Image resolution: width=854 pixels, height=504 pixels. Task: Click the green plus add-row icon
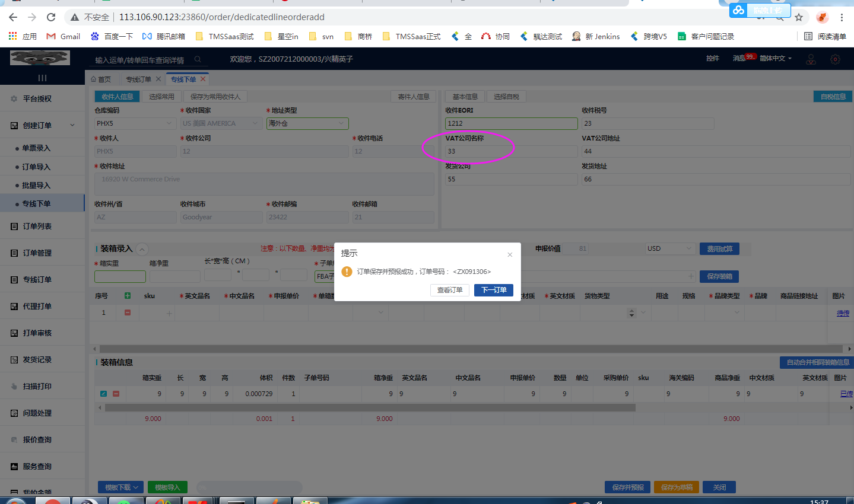(128, 296)
